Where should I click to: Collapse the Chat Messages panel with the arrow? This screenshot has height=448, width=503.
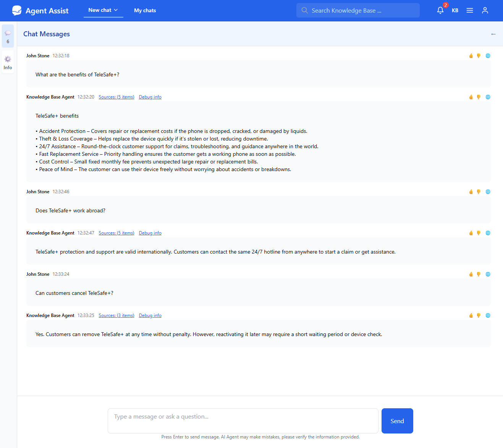(x=493, y=34)
